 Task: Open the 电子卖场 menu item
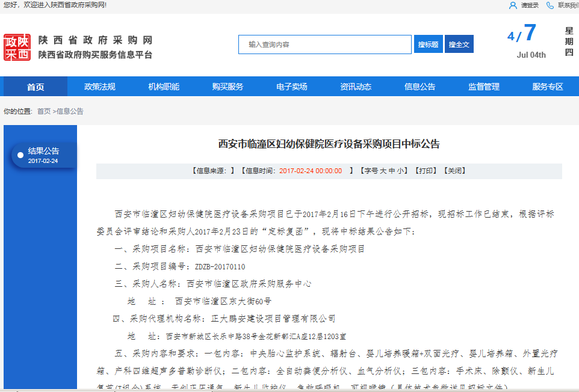[x=292, y=87]
